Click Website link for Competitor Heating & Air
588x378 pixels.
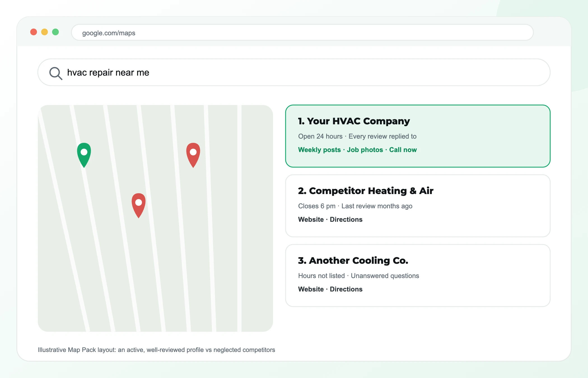311,220
